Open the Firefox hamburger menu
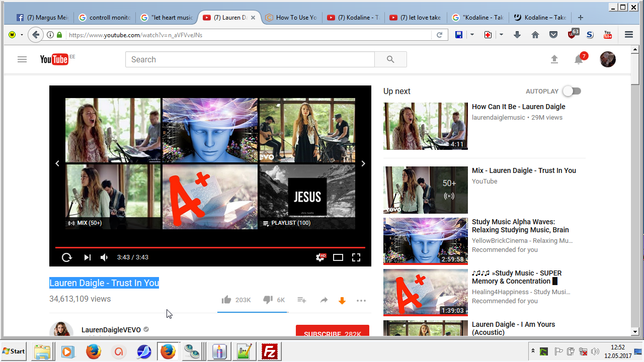644x362 pixels. [x=629, y=35]
